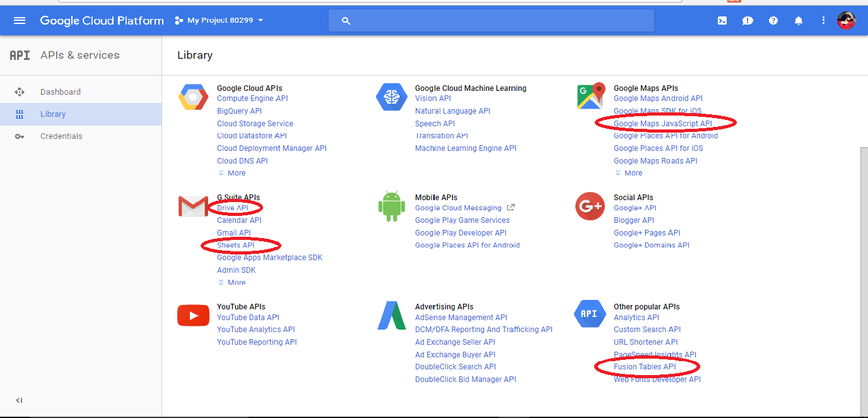Open the user account avatar
Image resolution: width=868 pixels, height=418 pixels.
[846, 20]
